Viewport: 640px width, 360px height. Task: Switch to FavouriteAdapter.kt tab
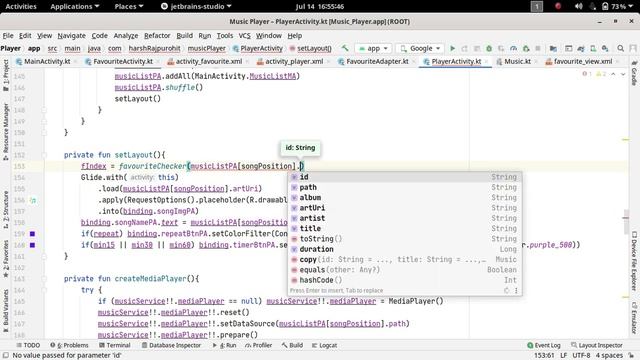tap(377, 61)
